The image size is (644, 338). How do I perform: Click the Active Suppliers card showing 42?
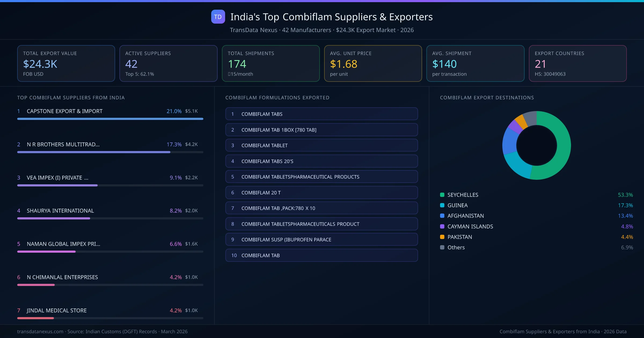[x=168, y=63]
